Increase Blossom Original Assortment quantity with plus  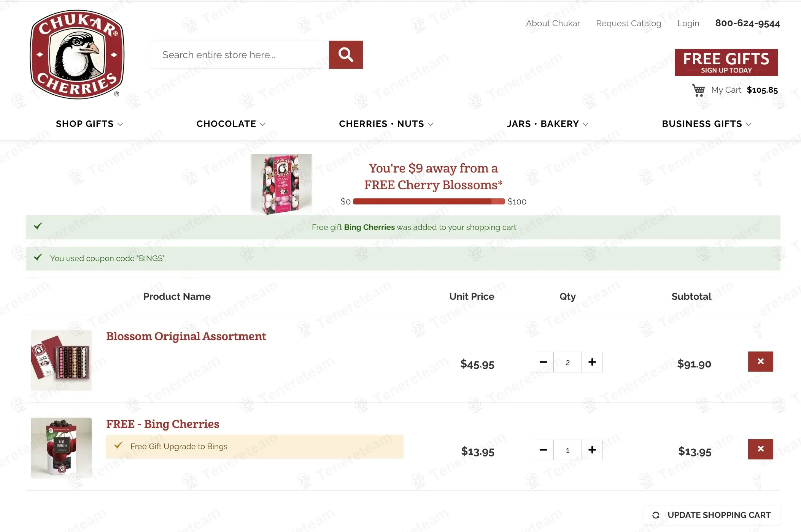(592, 362)
